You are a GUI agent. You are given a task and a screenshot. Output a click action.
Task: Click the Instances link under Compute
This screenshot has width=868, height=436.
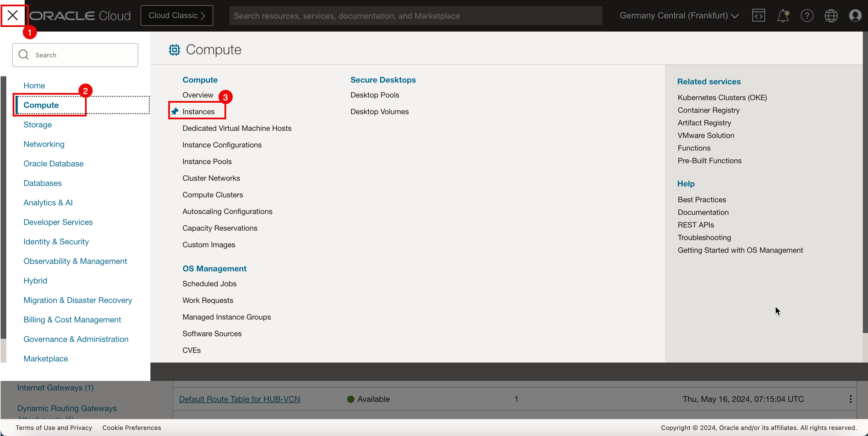(199, 111)
